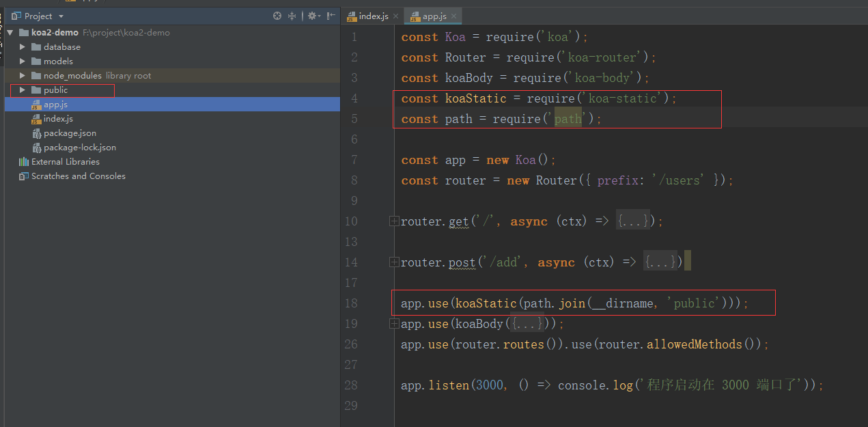Image resolution: width=868 pixels, height=427 pixels.
Task: Select package.json in the project tree
Action: pyautogui.click(x=70, y=133)
